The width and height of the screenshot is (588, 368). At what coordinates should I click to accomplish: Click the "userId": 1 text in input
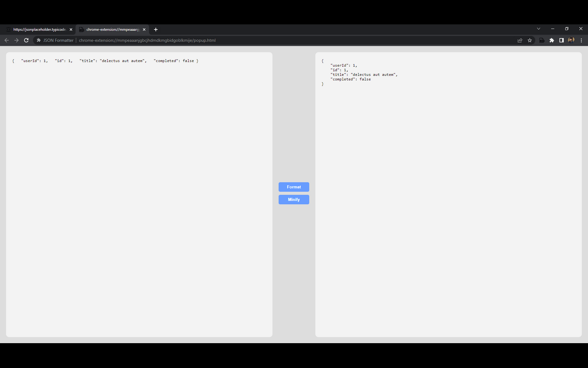click(33, 61)
